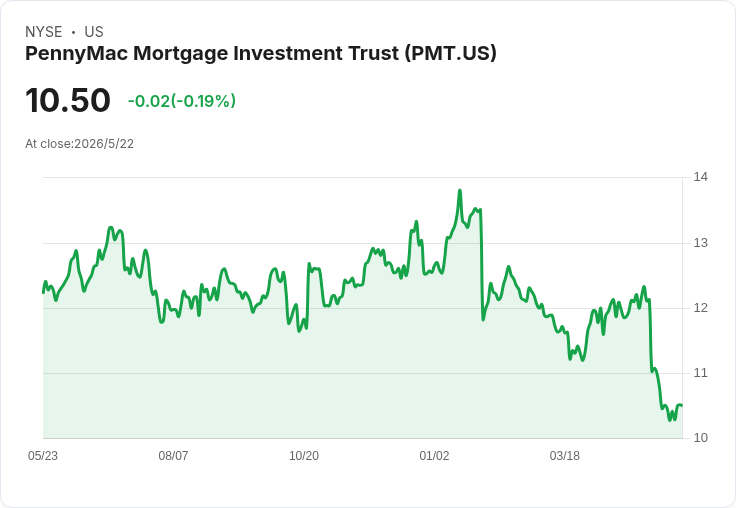This screenshot has height=508, width=736.
Task: Click the 10 price axis label
Action: tap(700, 438)
